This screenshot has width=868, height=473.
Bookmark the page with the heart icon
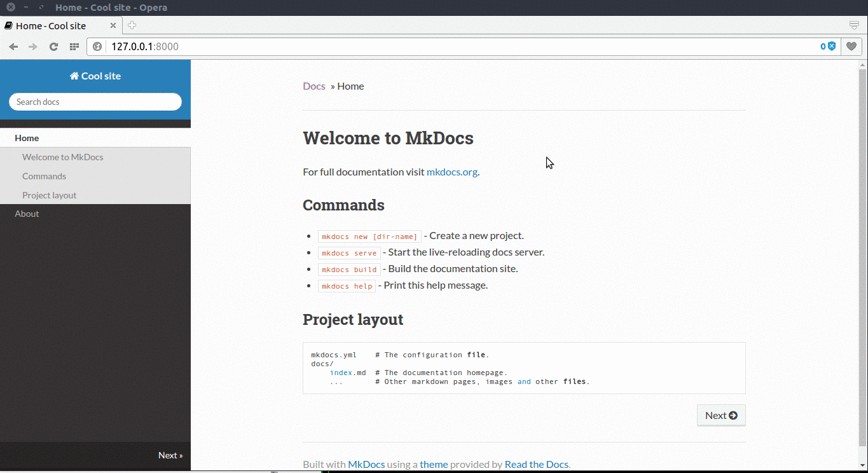(851, 46)
